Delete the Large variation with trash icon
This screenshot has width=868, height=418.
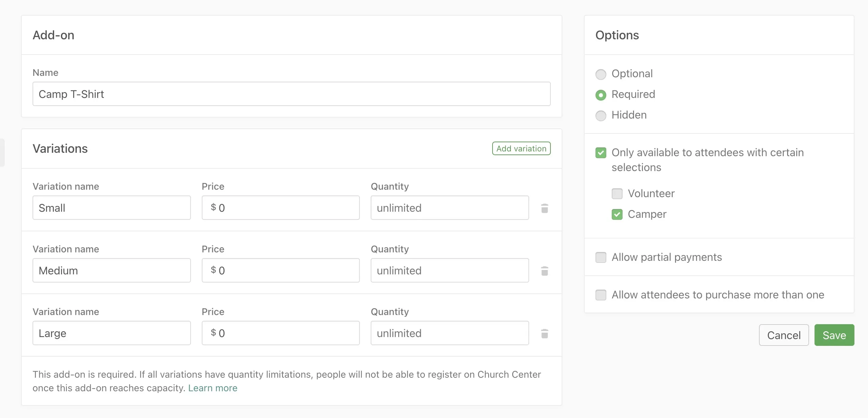point(544,333)
